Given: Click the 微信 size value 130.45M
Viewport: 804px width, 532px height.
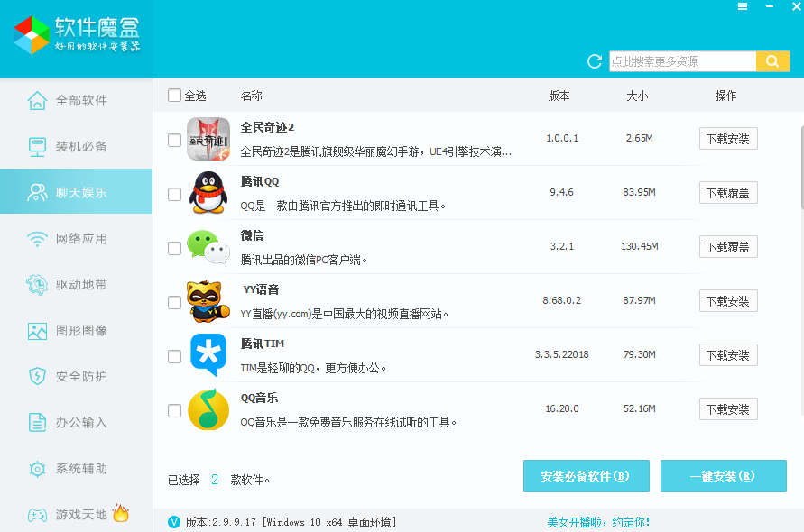Looking at the screenshot, I should coord(640,246).
